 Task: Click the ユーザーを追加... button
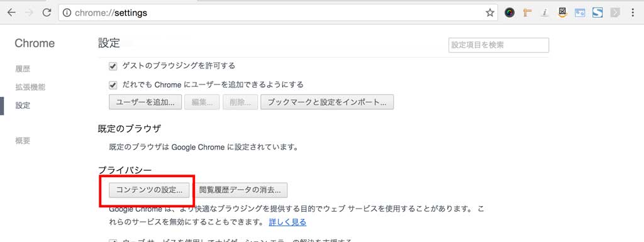pos(145,103)
